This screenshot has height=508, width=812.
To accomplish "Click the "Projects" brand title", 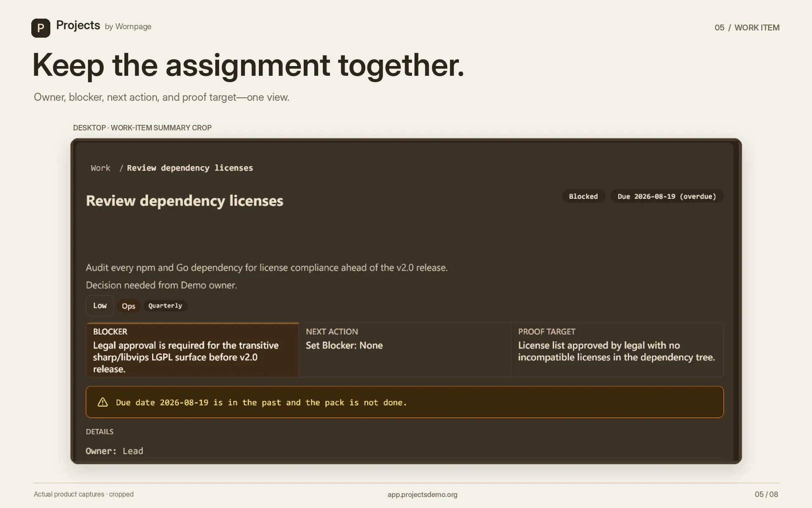I will 78,25.
